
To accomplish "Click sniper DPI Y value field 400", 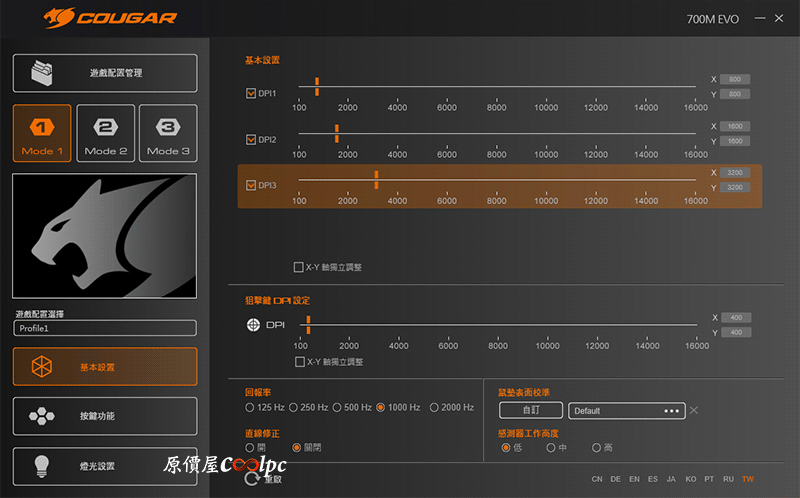I will [x=736, y=332].
